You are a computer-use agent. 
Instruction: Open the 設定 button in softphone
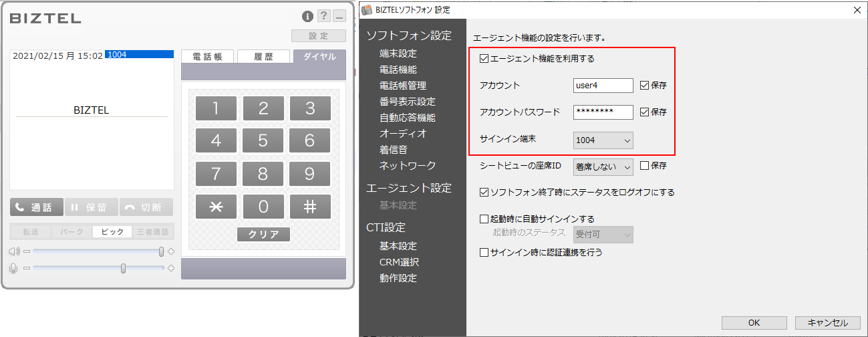tap(319, 36)
